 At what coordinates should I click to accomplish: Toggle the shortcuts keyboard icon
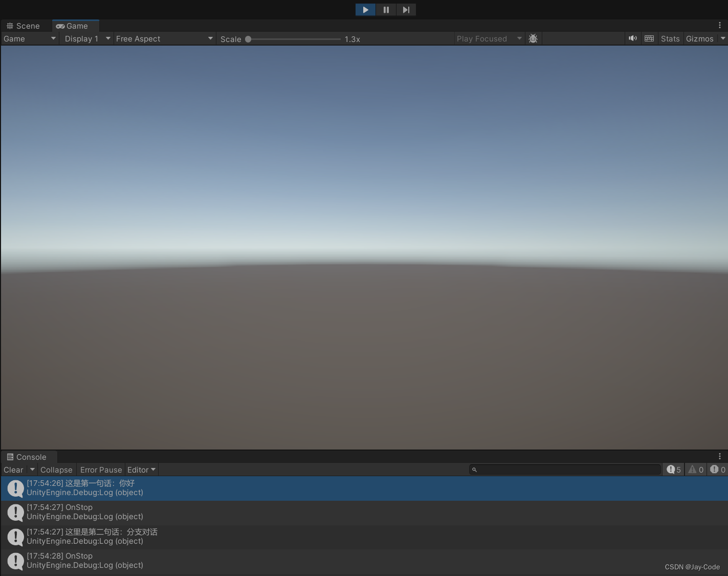point(649,38)
